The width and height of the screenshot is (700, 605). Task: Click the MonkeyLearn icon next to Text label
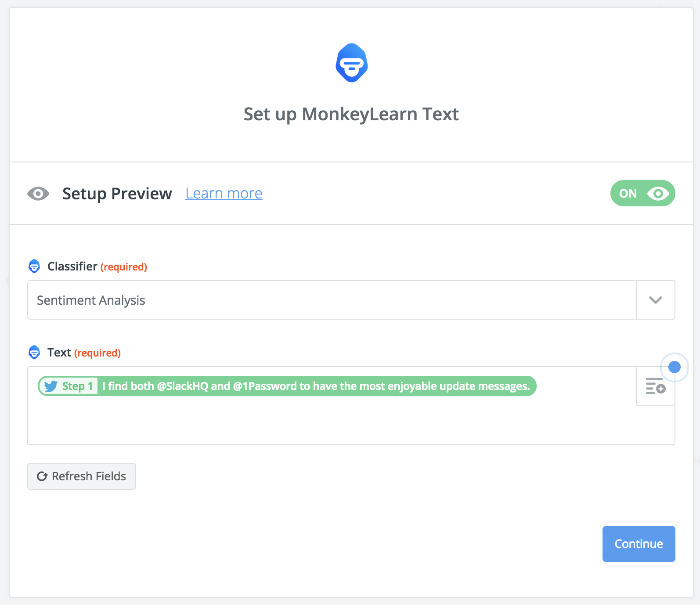(x=34, y=352)
